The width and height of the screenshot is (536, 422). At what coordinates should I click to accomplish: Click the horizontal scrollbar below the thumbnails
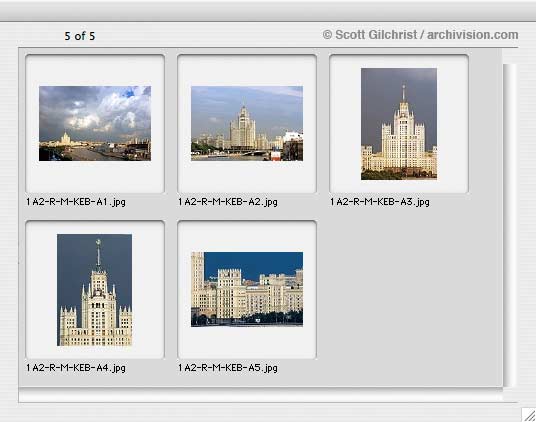260,395
